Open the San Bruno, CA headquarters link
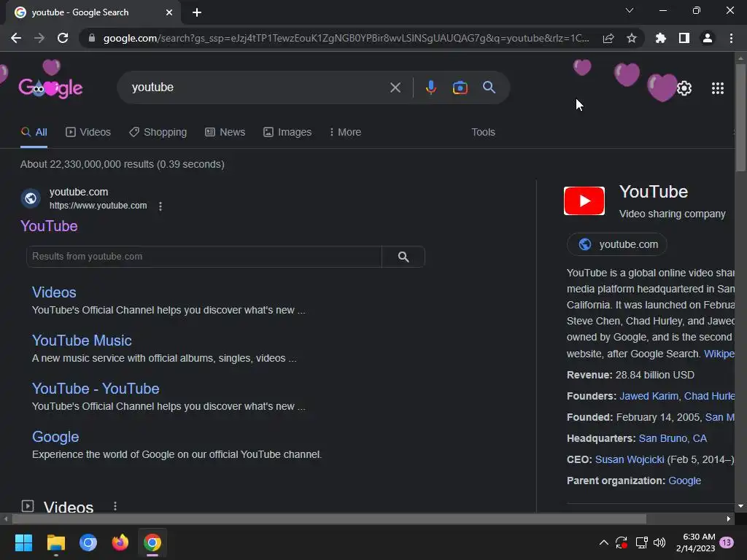 click(x=673, y=438)
